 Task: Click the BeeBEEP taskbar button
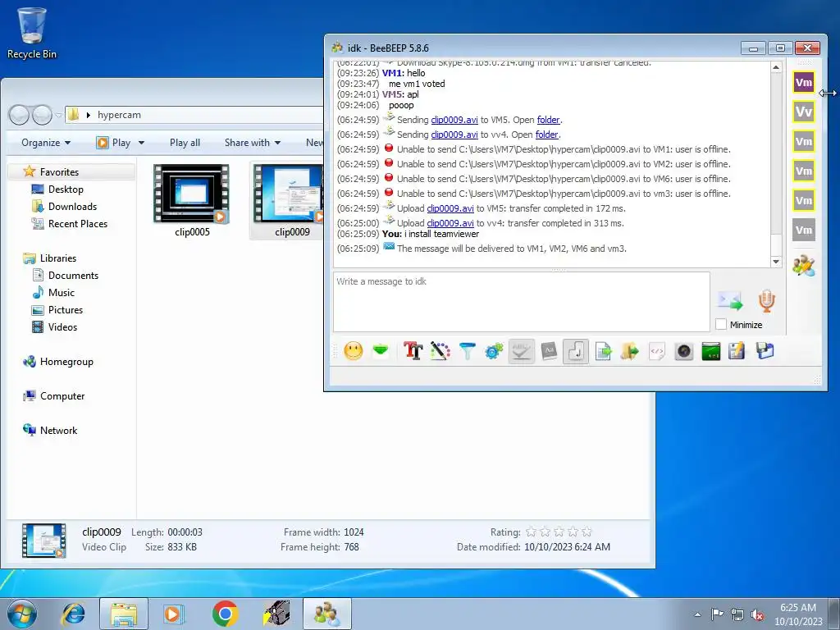[x=326, y=614]
